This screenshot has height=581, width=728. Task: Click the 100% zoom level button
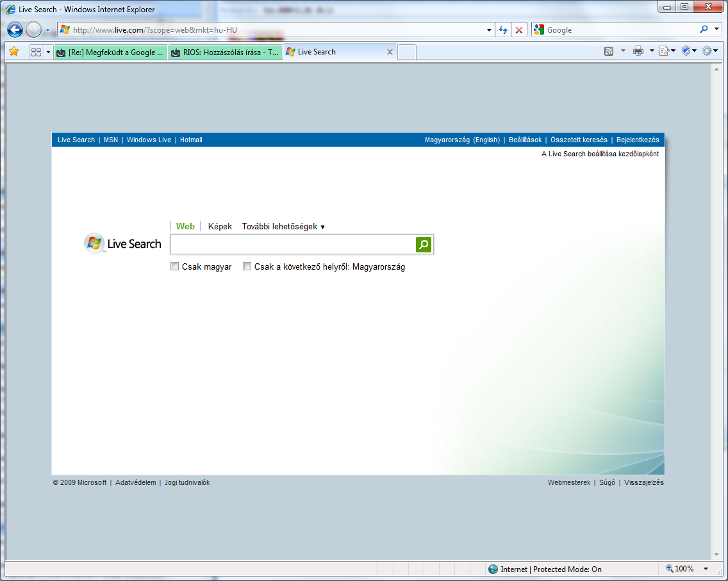click(680, 568)
